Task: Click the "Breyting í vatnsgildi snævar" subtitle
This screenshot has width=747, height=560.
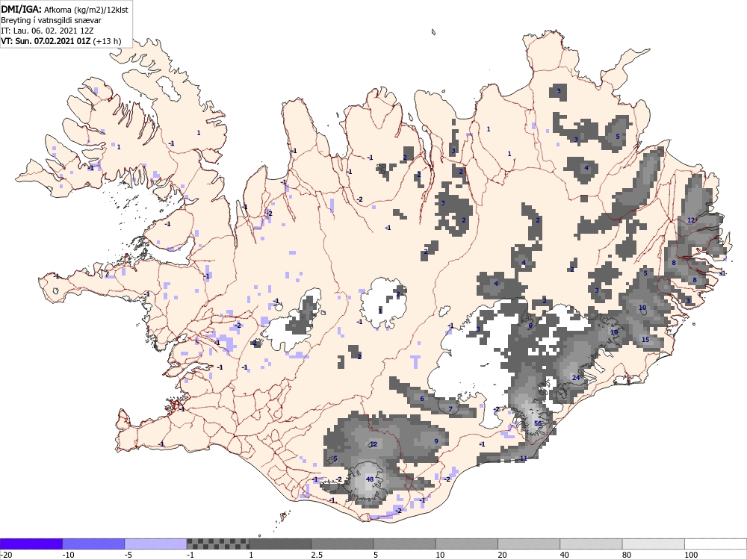Action: [x=51, y=20]
